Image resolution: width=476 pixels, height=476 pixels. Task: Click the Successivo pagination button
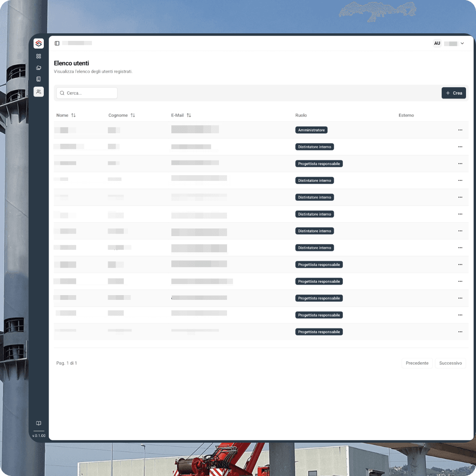click(450, 363)
